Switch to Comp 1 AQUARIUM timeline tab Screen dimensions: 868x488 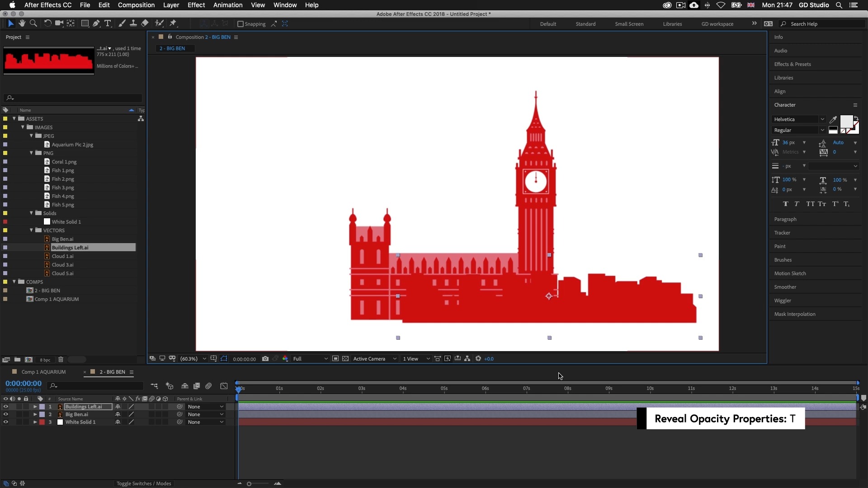click(x=43, y=372)
